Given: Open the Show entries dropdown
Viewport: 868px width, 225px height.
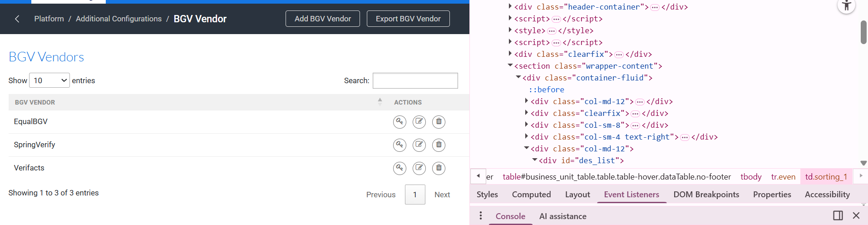Looking at the screenshot, I should click(49, 80).
